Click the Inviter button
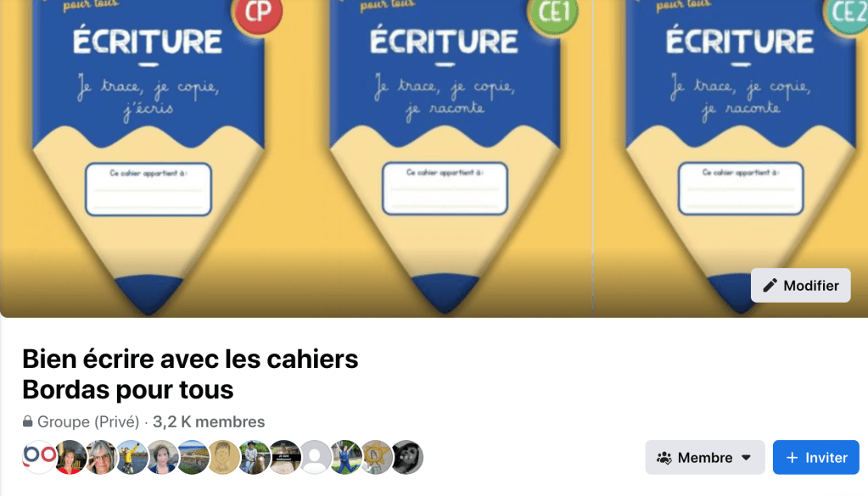 816,457
